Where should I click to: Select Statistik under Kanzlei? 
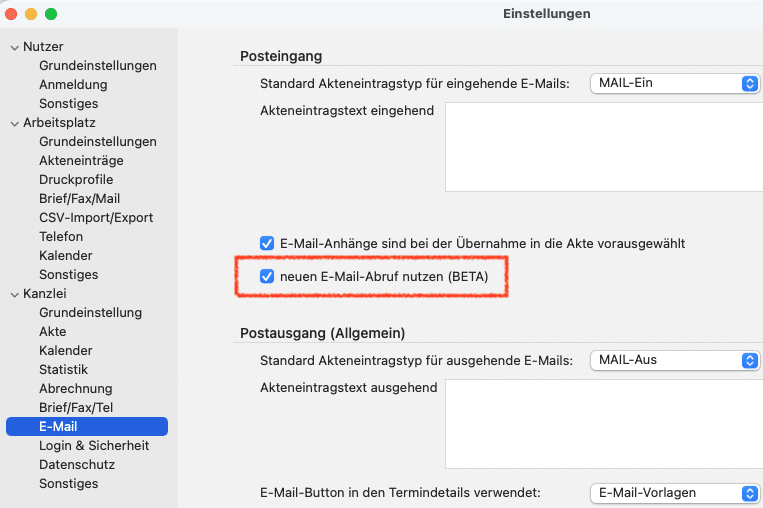pyautogui.click(x=64, y=370)
